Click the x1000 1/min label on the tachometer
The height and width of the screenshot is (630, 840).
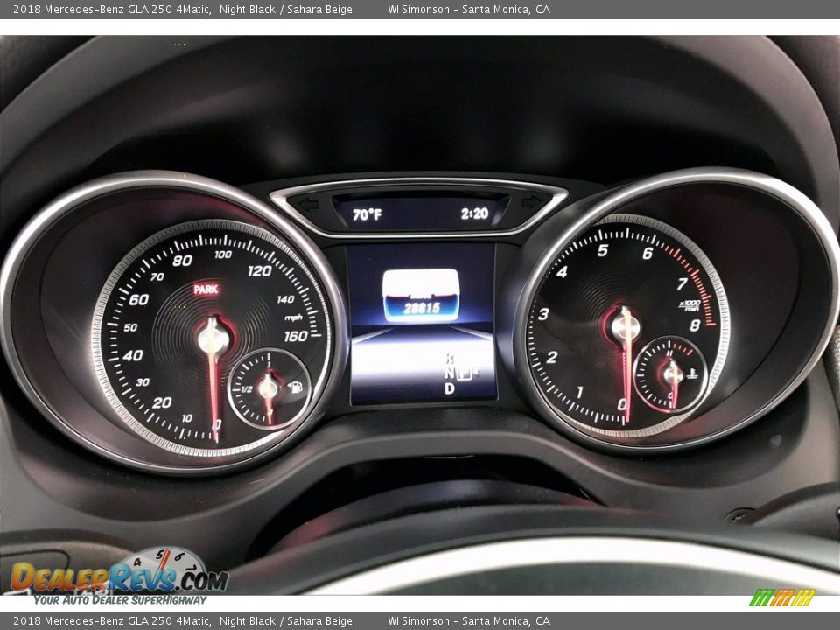[x=690, y=305]
